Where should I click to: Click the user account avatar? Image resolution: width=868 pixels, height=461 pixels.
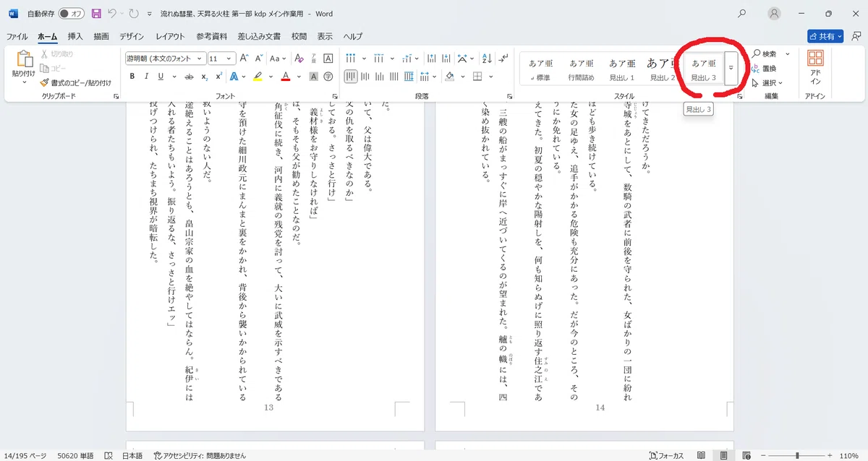coord(775,14)
